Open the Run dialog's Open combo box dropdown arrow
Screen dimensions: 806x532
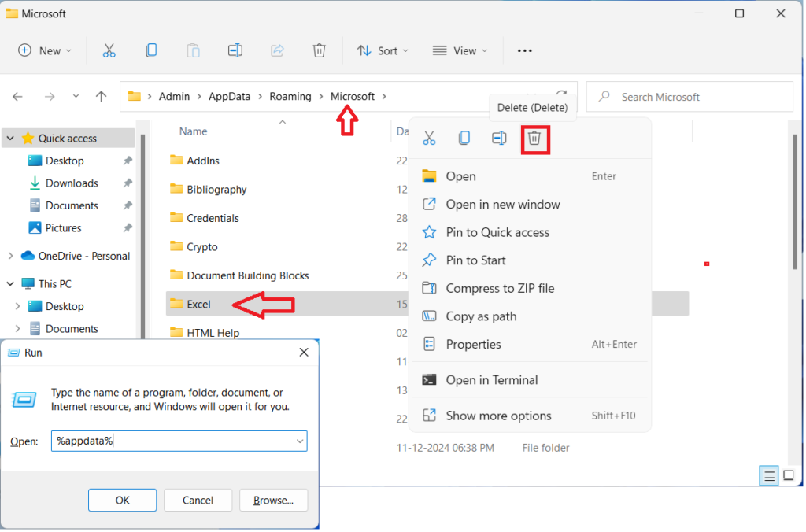click(300, 441)
